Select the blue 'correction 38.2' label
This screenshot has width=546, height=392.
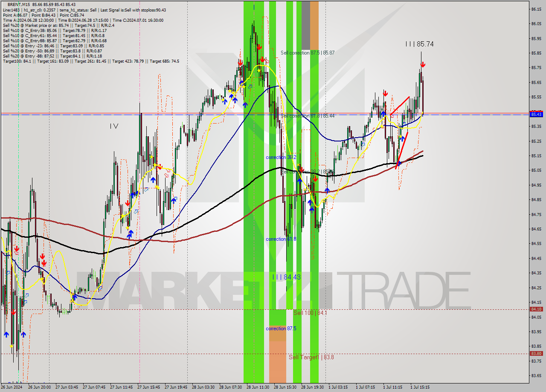(x=281, y=157)
